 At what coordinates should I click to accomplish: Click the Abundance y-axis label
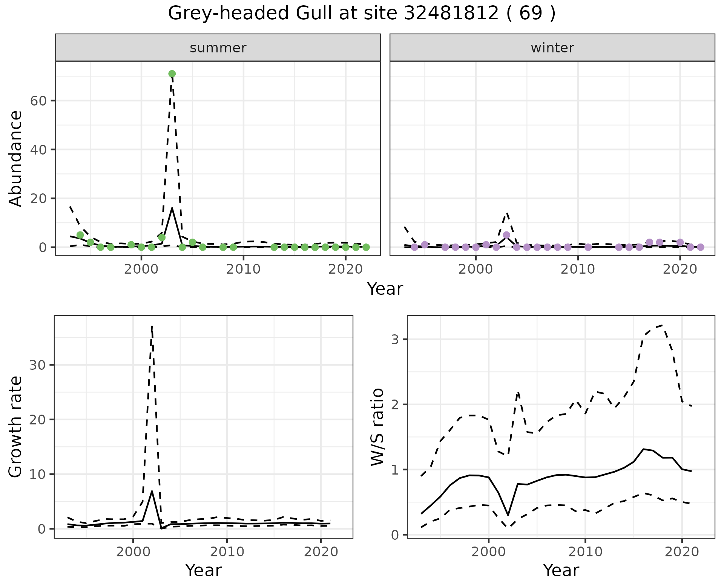click(16, 159)
